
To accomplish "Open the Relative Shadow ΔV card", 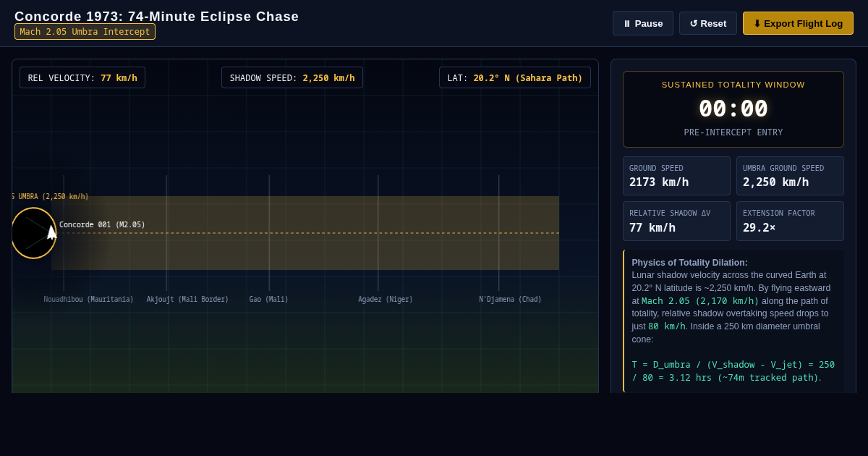I will pyautogui.click(x=676, y=221).
